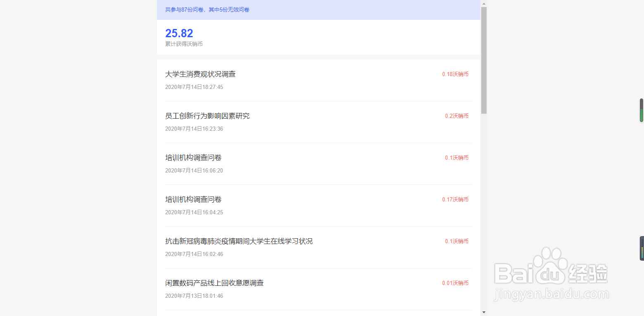Select the 培训机构调查问卷 entry dated 16:06:20
Viewport: 644px width, 316px height.
tap(193, 158)
